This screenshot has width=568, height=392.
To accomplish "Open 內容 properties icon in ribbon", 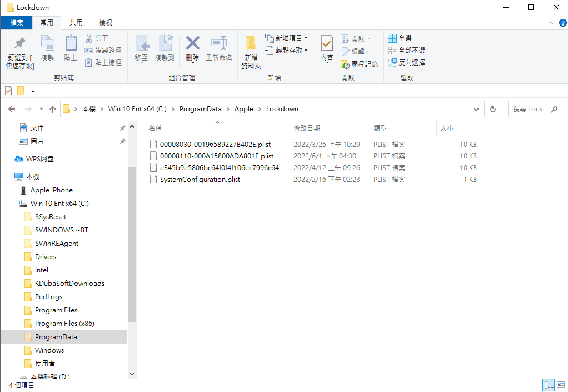I will click(x=327, y=43).
